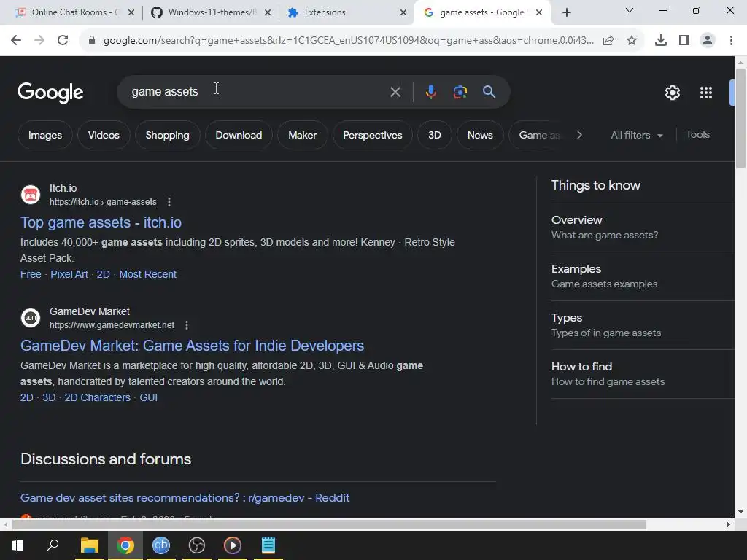The width and height of the screenshot is (747, 560).
Task: Open File Explorer from the taskbar
Action: [90, 545]
